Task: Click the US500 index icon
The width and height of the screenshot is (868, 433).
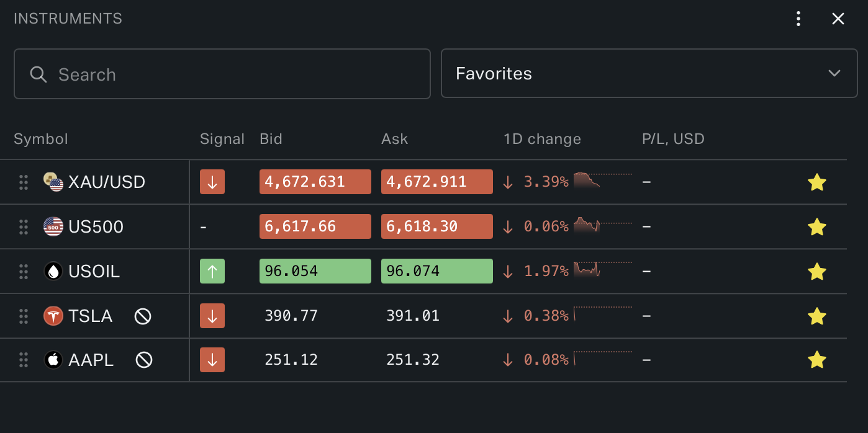Action: pos(53,226)
